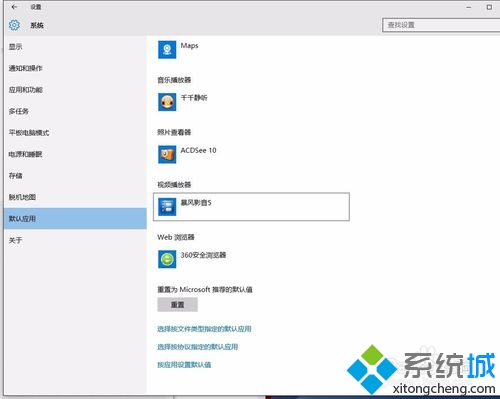500x399 pixels.
Task: Click the 暴风影音5 video player icon
Action: point(167,207)
